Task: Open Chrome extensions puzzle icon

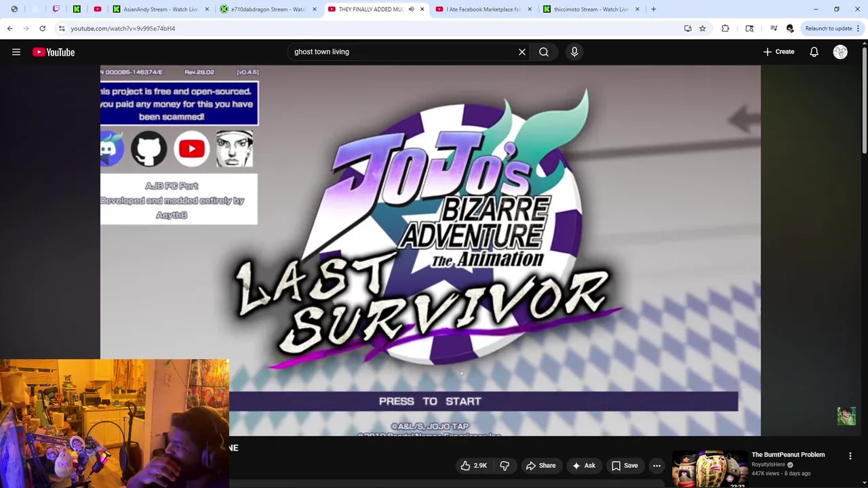Action: [726, 28]
